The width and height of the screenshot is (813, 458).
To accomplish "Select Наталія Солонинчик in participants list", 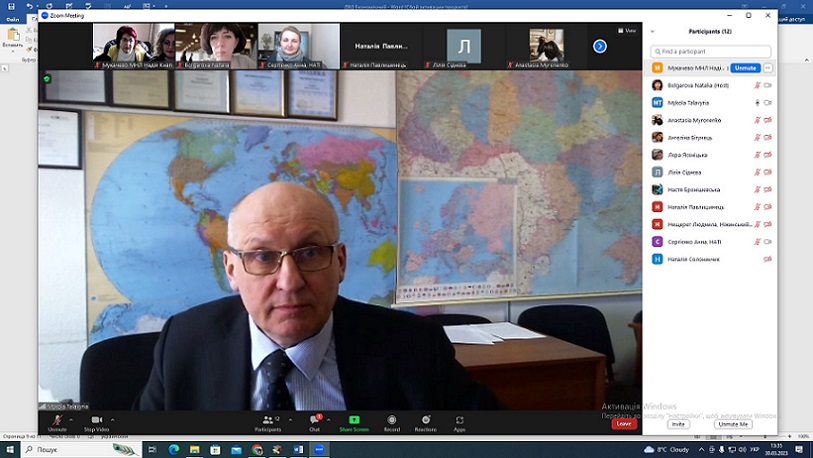I will [x=710, y=259].
